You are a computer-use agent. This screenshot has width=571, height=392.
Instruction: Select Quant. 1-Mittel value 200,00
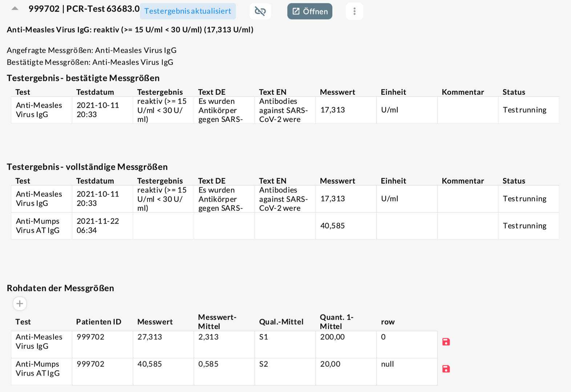coord(332,337)
